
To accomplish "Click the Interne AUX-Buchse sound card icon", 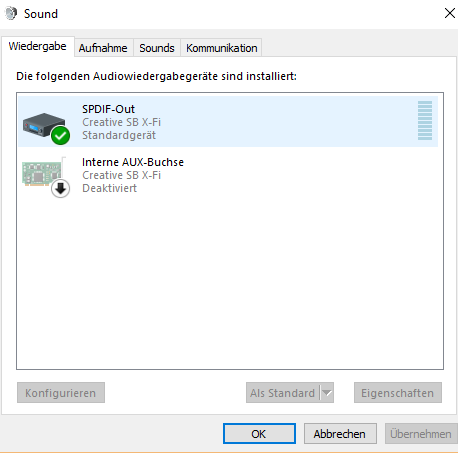I will point(46,177).
